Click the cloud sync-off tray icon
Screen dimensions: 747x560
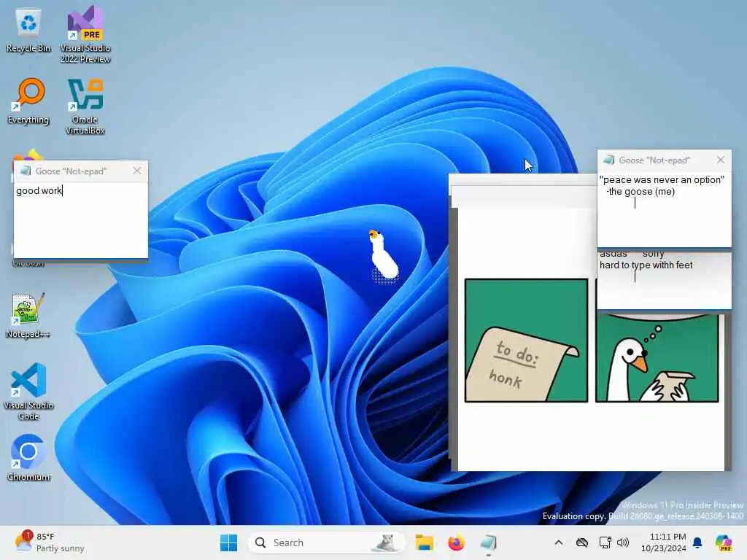pos(581,542)
